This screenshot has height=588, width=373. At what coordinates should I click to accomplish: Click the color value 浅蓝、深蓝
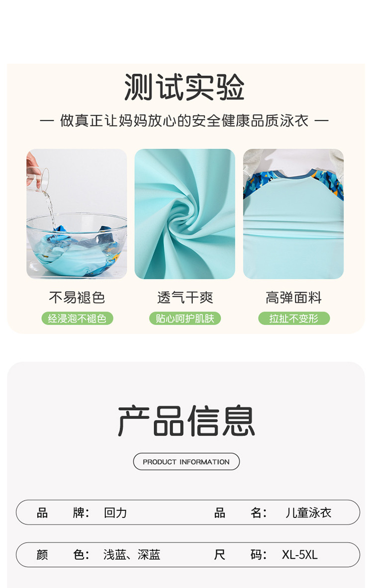(x=132, y=555)
